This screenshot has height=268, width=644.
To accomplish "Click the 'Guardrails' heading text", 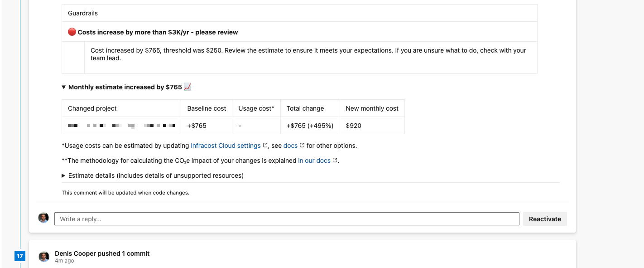I will pos(83,13).
